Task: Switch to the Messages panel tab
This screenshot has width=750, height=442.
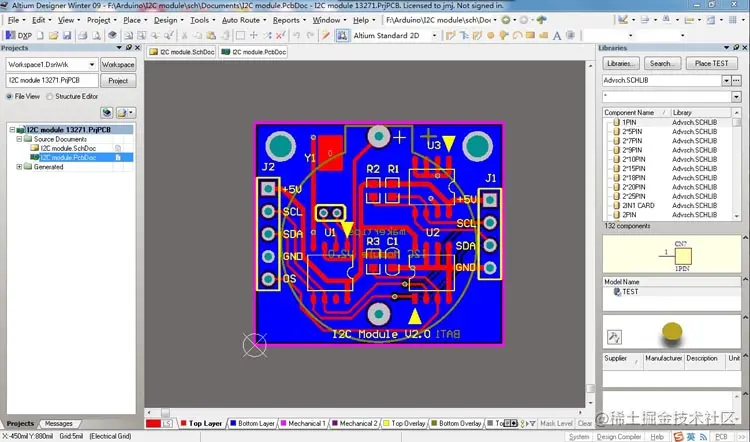Action: (58, 424)
